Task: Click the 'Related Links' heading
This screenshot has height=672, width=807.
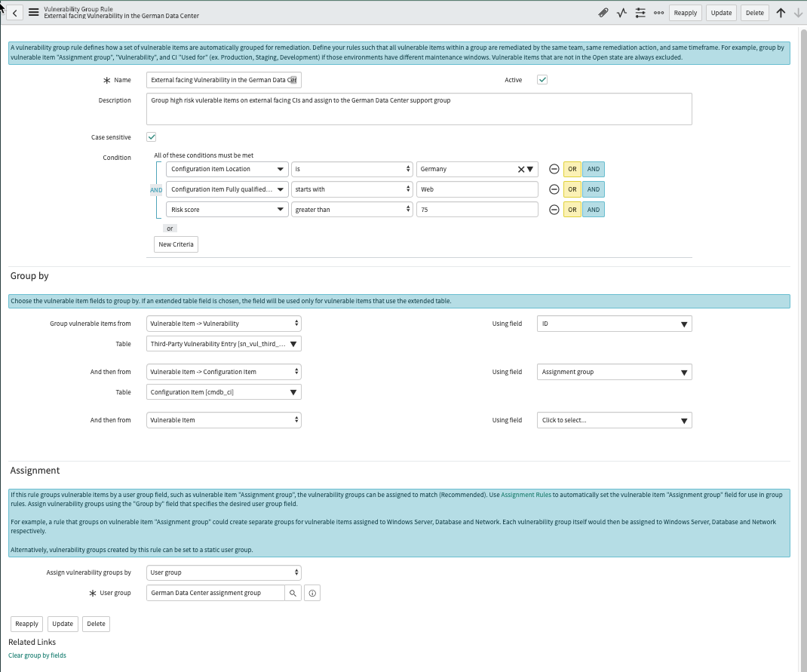Action: (x=32, y=642)
